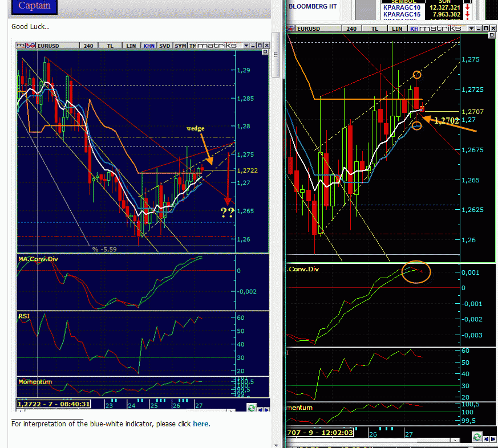This screenshot has width=498, height=448.
Task: Select the SYM item in left chart toolbar
Action: (180, 46)
